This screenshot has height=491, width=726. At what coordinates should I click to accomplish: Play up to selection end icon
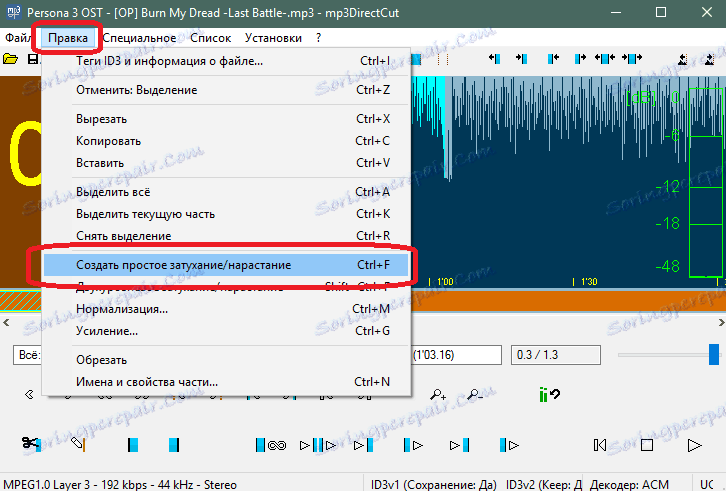460,445
